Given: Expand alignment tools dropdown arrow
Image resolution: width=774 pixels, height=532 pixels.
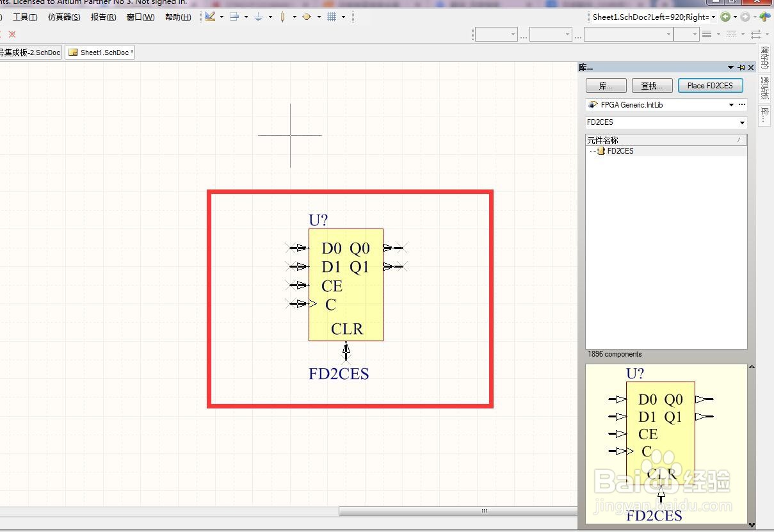Looking at the screenshot, I should pos(246,17).
